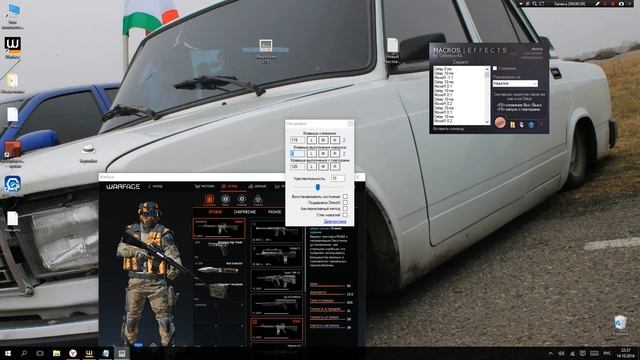Select the knife slot in loadout
Screen dimensions: 640x360
(219, 269)
